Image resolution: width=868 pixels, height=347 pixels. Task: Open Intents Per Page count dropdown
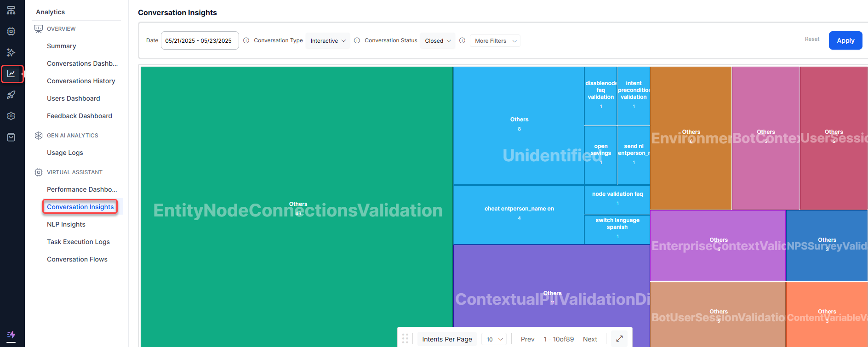pos(494,339)
